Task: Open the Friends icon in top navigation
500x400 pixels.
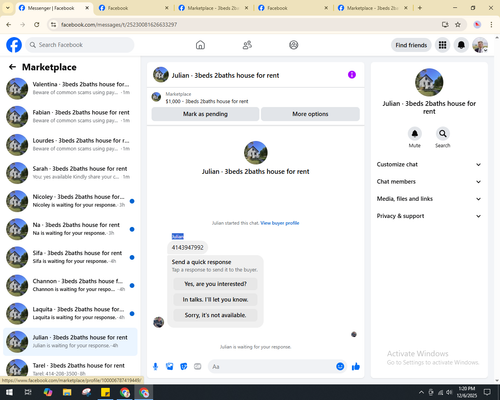Action: point(247,45)
